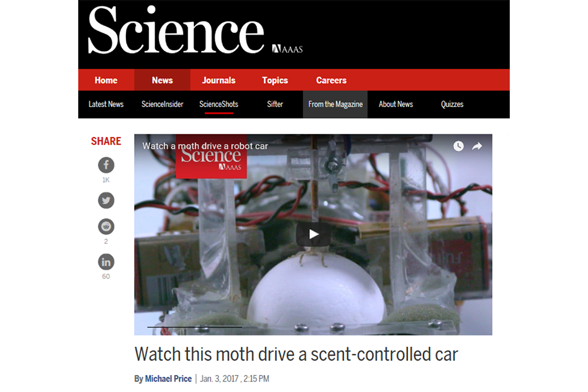
Task: Share article via Twitter bird icon
Action: (106, 200)
